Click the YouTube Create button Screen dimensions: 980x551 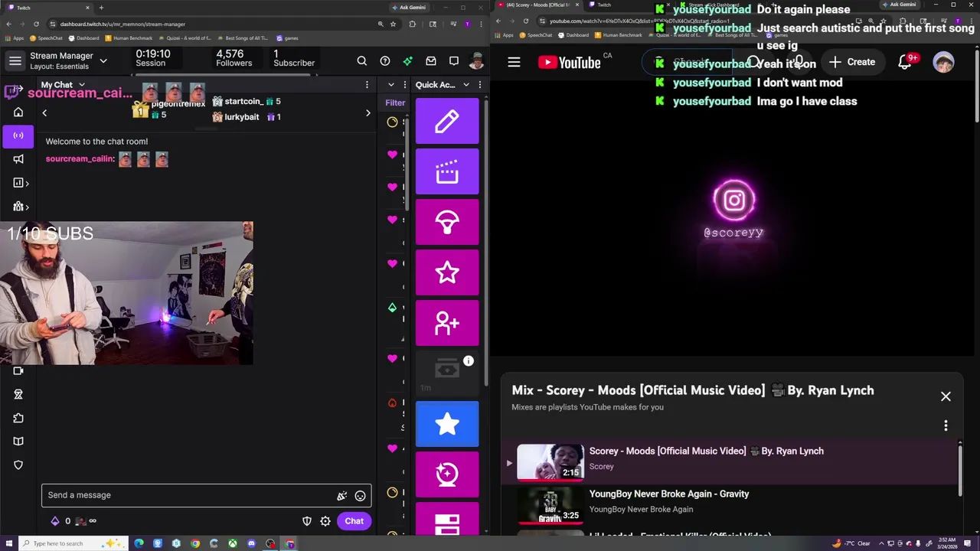pyautogui.click(x=851, y=62)
